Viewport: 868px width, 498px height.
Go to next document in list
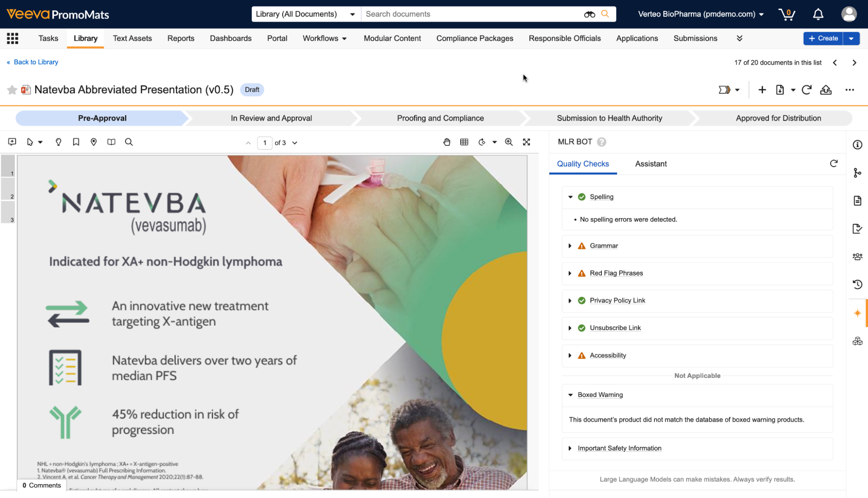tap(855, 63)
